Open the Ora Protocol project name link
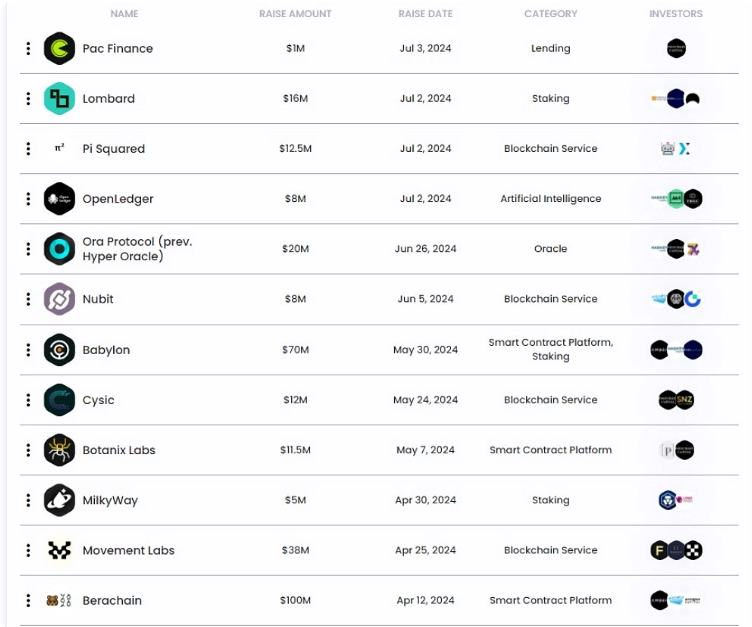Viewport: 752px width, 627px height. pos(137,248)
